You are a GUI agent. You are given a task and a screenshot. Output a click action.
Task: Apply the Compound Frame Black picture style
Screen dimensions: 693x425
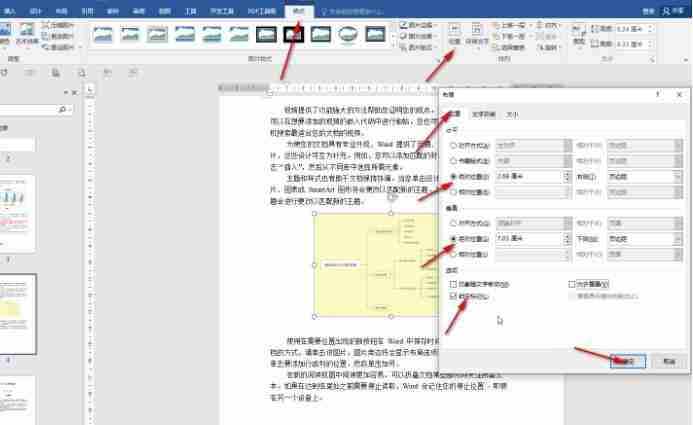point(375,34)
